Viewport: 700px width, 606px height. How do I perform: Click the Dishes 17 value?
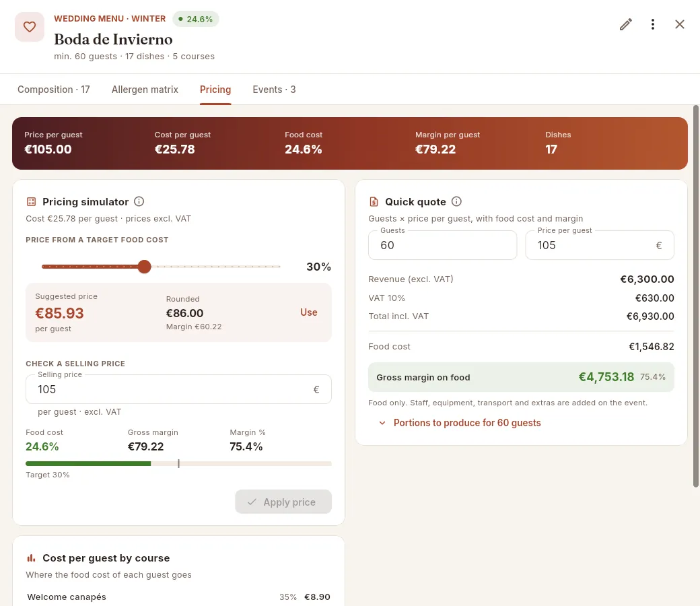(x=551, y=149)
